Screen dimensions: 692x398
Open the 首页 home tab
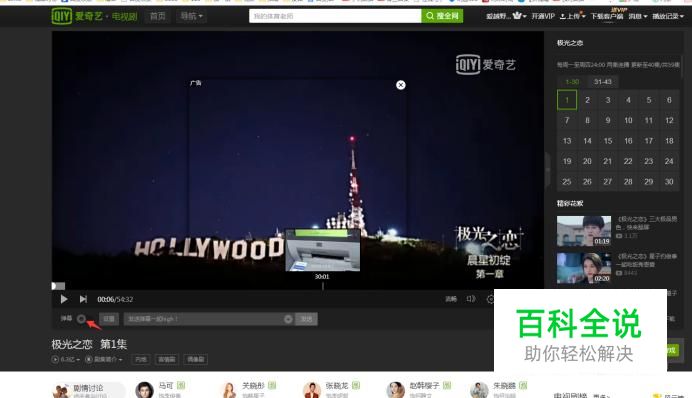158,16
